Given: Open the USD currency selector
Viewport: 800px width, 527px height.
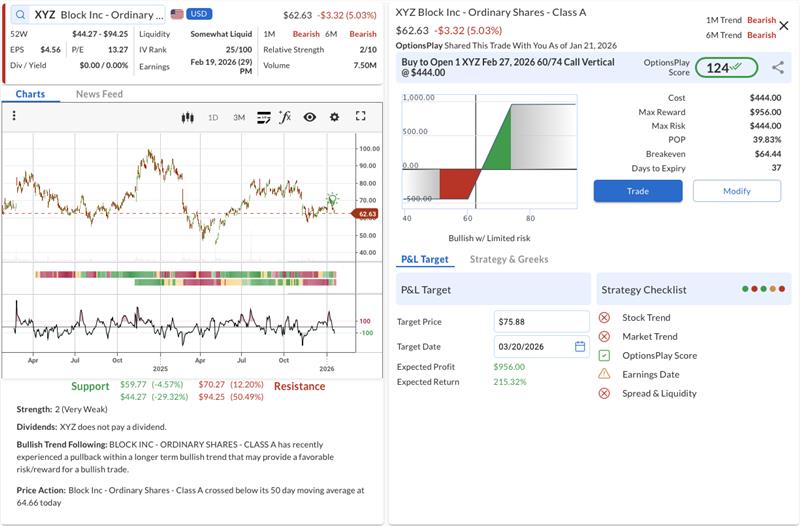Looking at the screenshot, I should pos(197,15).
